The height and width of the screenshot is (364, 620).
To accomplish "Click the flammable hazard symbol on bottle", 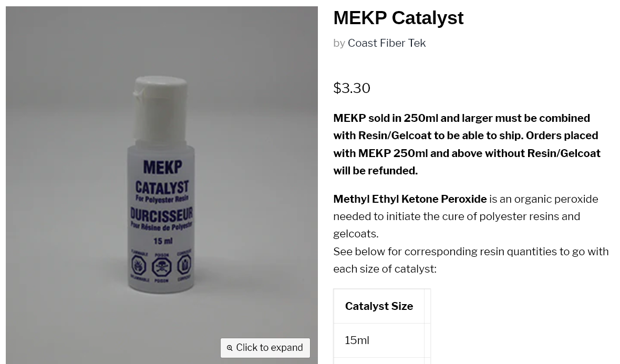I will pyautogui.click(x=139, y=266).
